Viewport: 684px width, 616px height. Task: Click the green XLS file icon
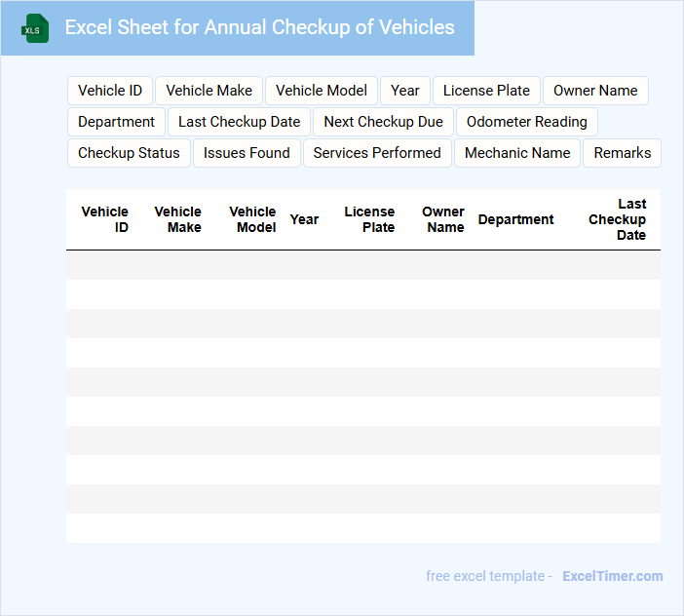point(35,28)
